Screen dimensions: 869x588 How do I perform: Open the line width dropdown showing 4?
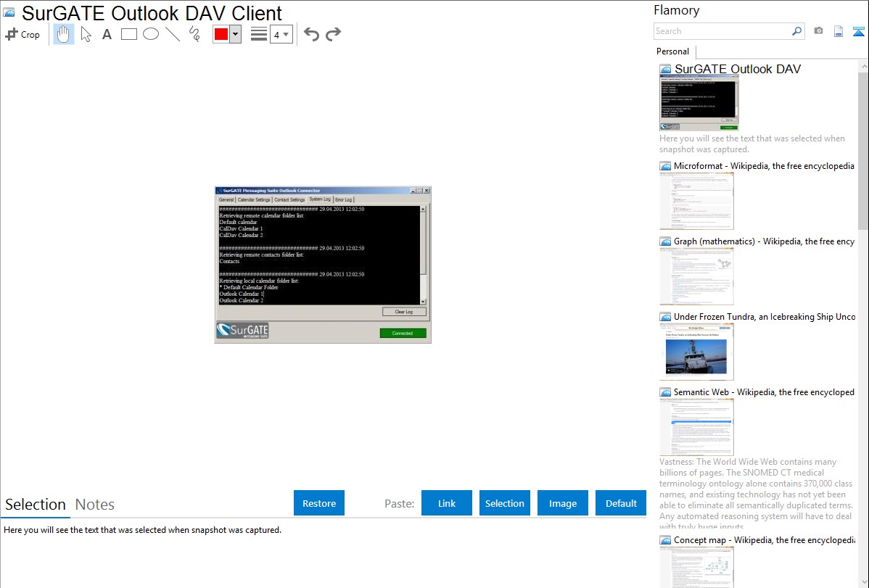[281, 35]
